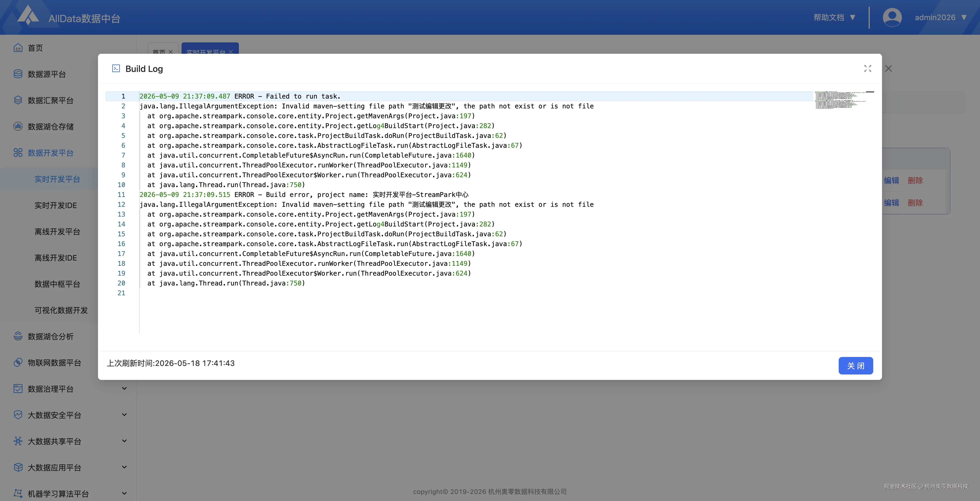Click the 数据源平台 sidebar icon

pos(18,74)
